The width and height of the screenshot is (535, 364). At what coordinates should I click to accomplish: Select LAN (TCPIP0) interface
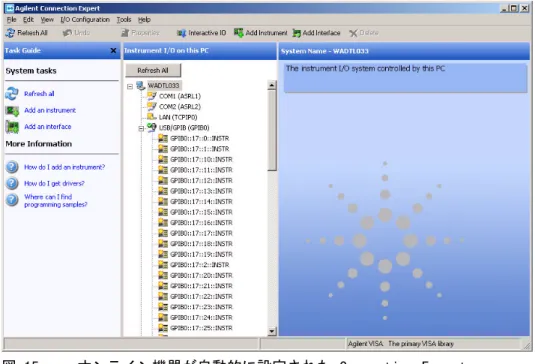click(x=178, y=117)
